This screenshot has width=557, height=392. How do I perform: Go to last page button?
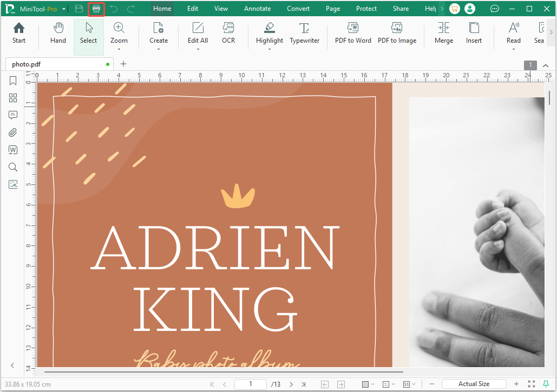pos(304,384)
